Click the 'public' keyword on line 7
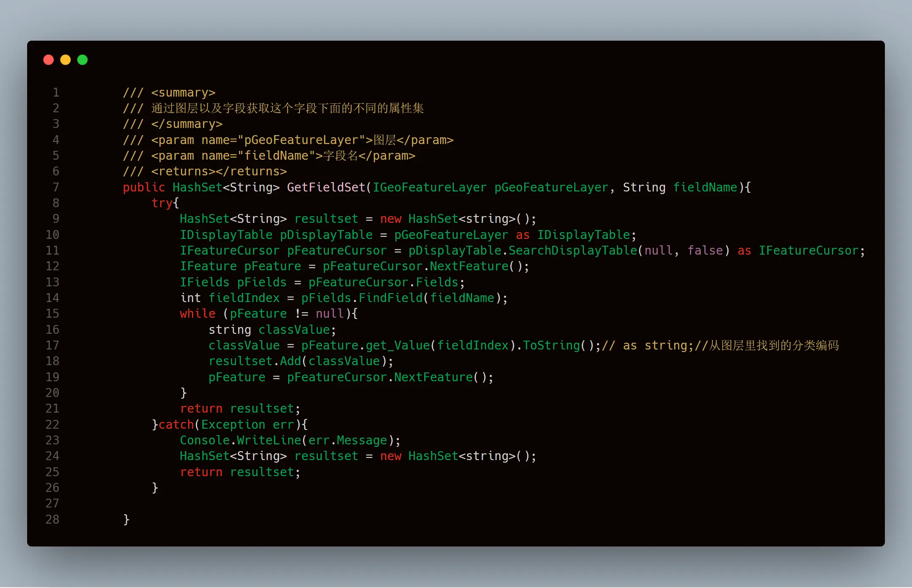This screenshot has height=588, width=912. point(144,187)
